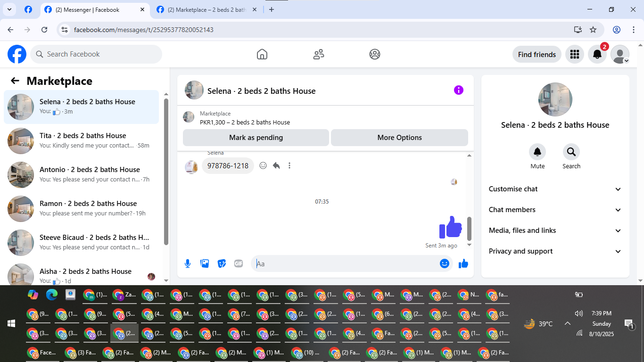
Task: Open the notifications bell with badge 2
Action: pyautogui.click(x=597, y=54)
